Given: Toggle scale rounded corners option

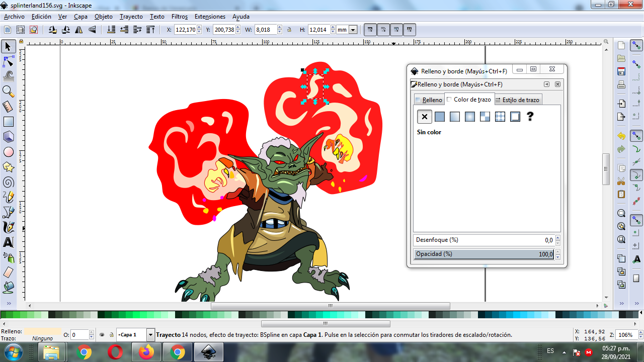Looking at the screenshot, I should coord(383,30).
